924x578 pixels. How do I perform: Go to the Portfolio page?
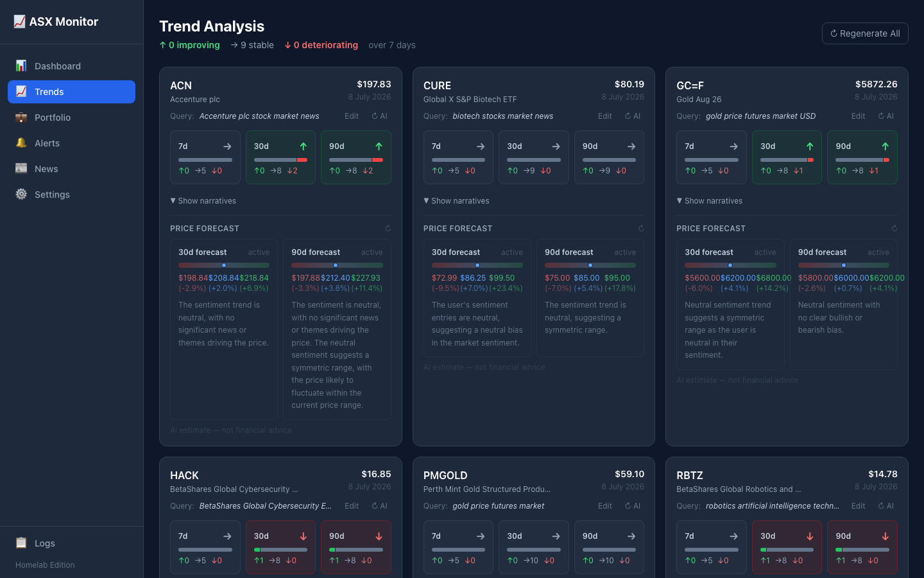click(71, 118)
